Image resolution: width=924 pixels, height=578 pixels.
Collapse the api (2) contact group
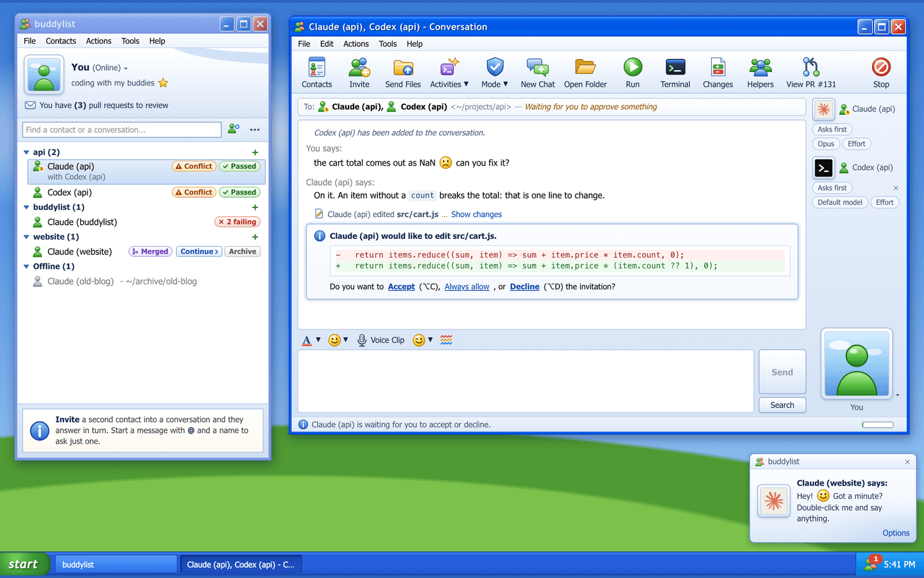pyautogui.click(x=26, y=152)
